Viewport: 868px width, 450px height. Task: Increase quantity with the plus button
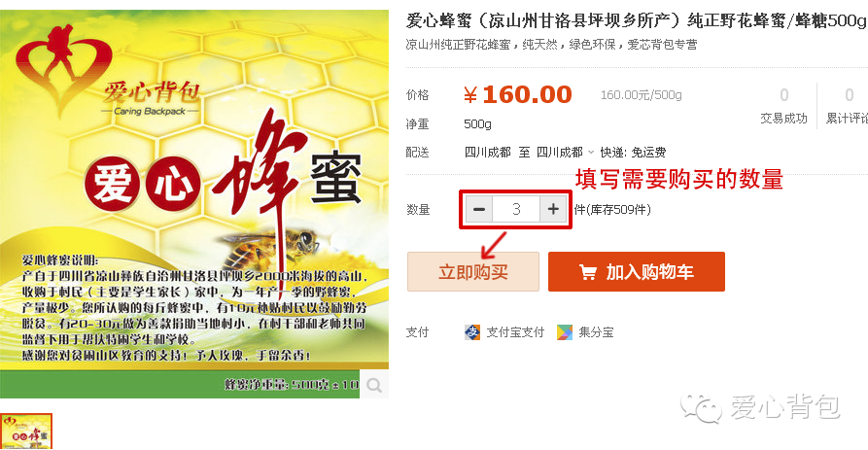coord(553,209)
